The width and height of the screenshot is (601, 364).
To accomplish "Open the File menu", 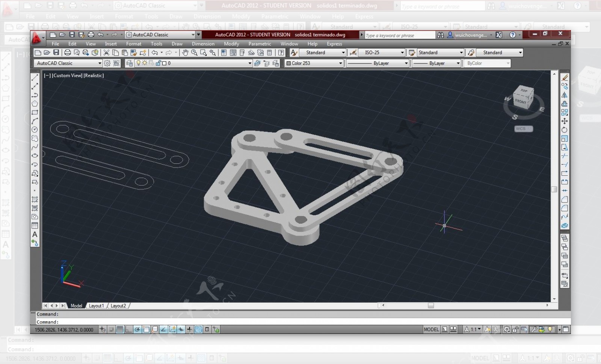I will pyautogui.click(x=55, y=44).
